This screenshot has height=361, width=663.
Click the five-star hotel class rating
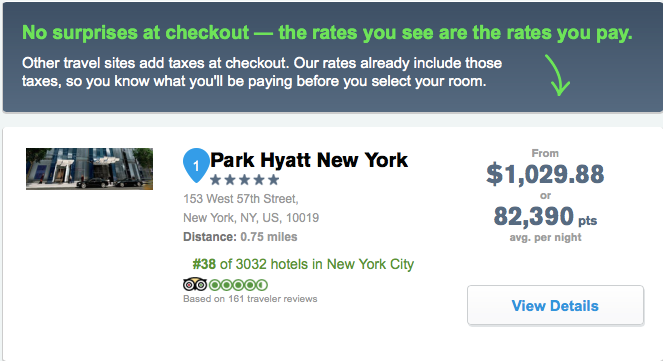[244, 180]
